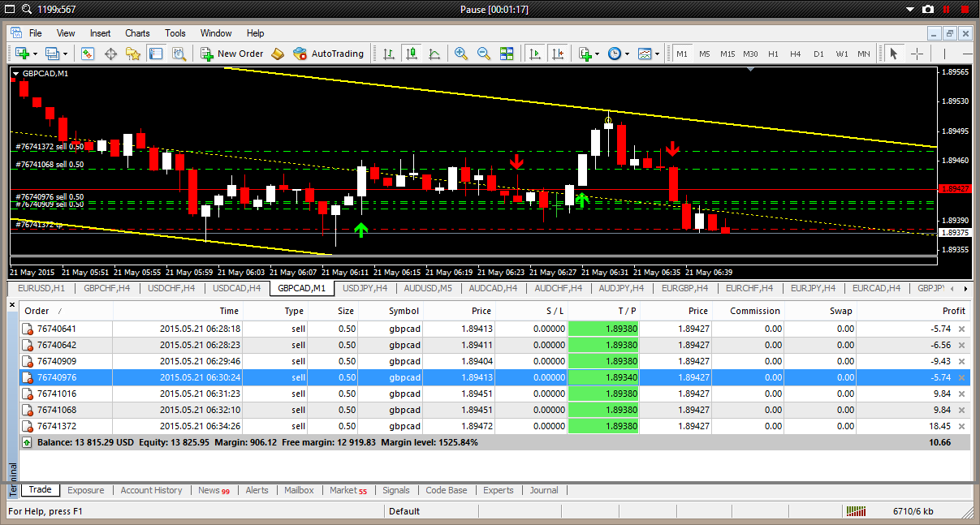Viewport: 980px width, 525px height.
Task: Expand the Templates dropdown arrow
Action: click(658, 54)
